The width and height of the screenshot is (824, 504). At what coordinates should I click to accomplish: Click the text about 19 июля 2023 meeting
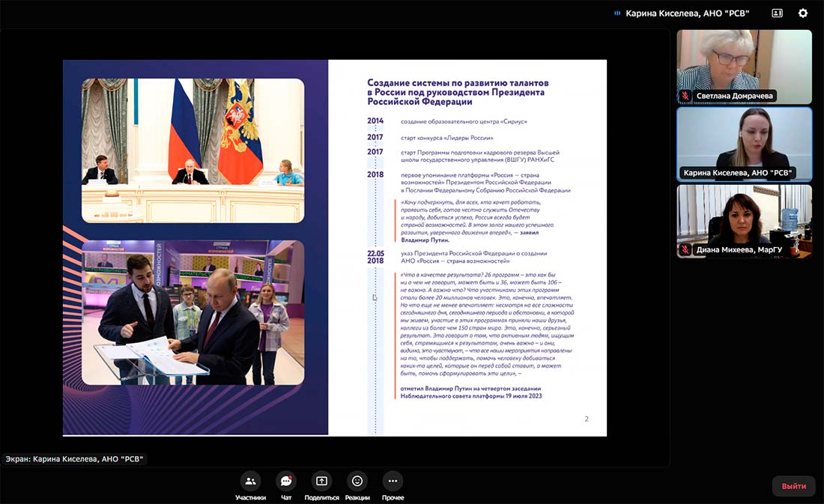(x=471, y=392)
